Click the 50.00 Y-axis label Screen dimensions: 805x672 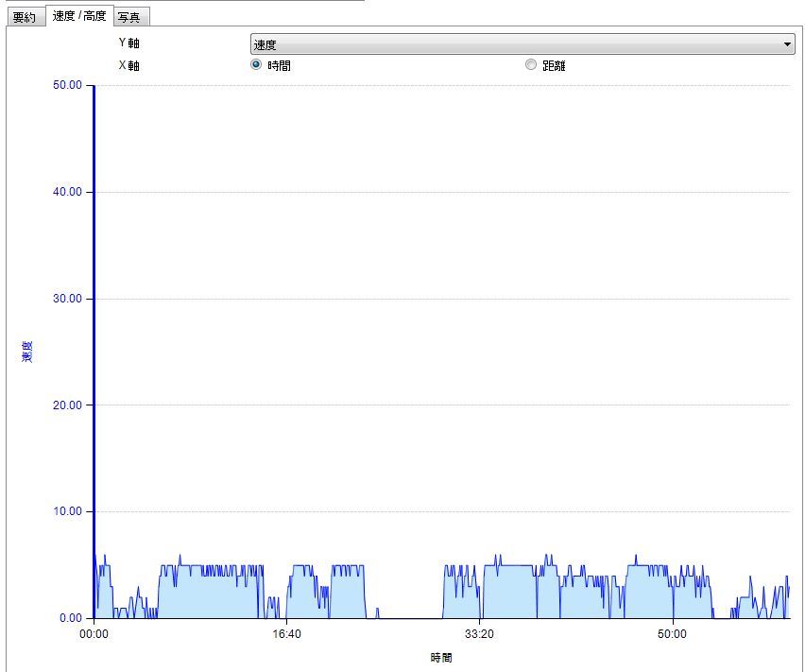(x=67, y=85)
